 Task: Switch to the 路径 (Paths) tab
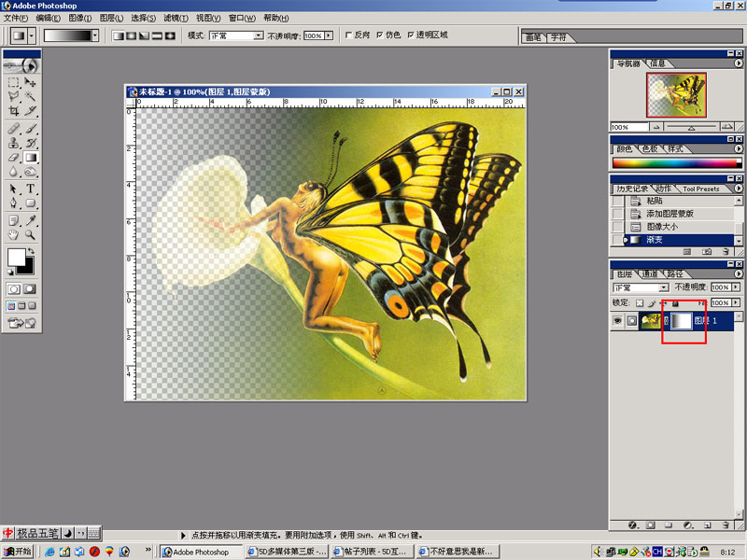674,273
